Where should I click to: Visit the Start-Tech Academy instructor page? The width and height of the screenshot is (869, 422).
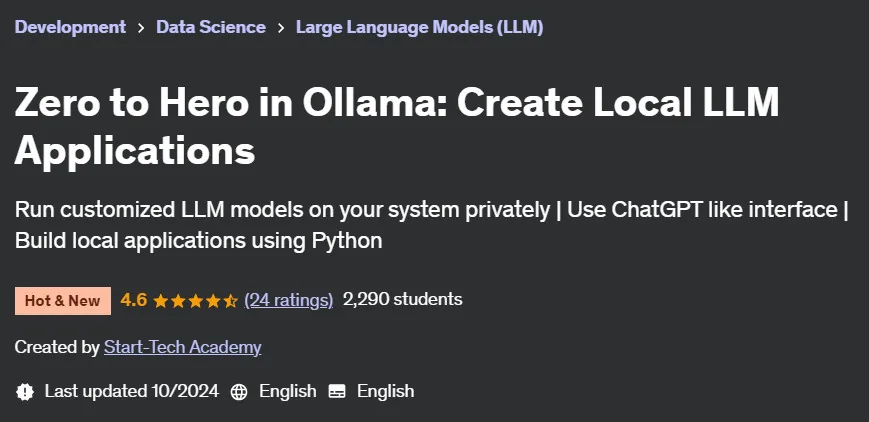(182, 347)
